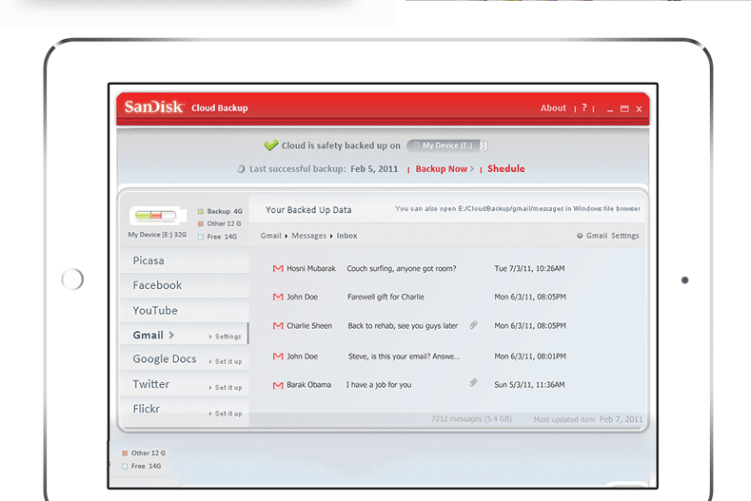Click Gmail icon for Steve, is this your email
The height and width of the screenshot is (501, 751).
click(278, 356)
